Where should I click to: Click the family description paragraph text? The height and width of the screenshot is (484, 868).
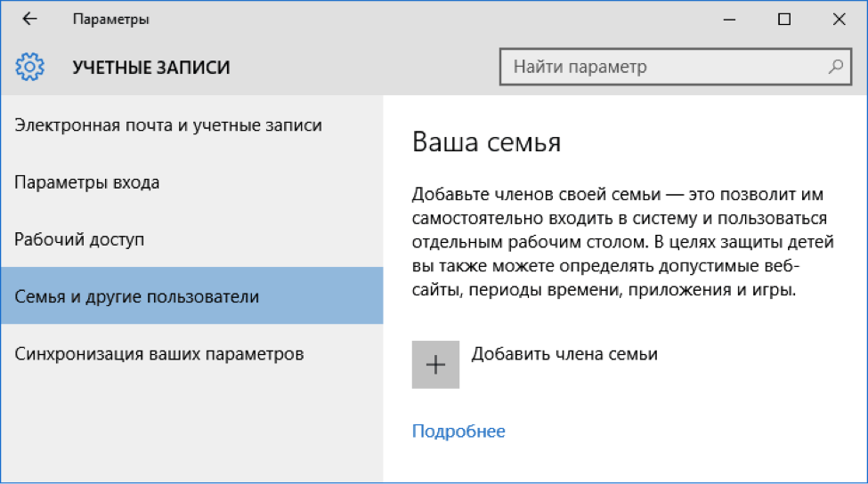[x=620, y=242]
